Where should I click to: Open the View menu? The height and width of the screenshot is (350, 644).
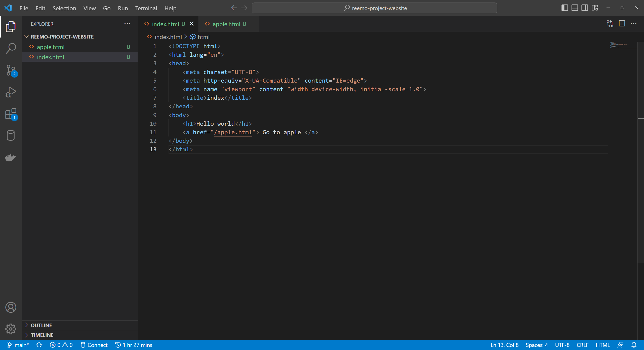click(x=90, y=8)
